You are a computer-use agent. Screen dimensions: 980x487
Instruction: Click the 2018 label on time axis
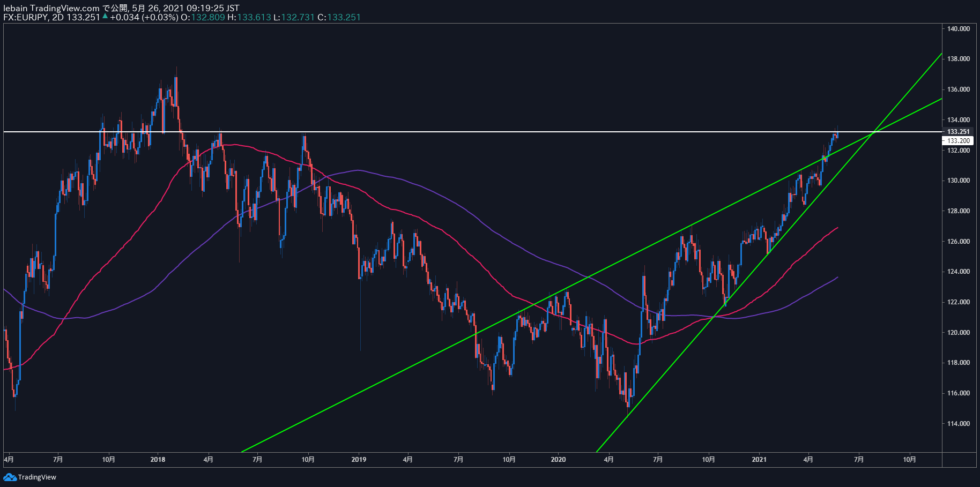click(158, 460)
